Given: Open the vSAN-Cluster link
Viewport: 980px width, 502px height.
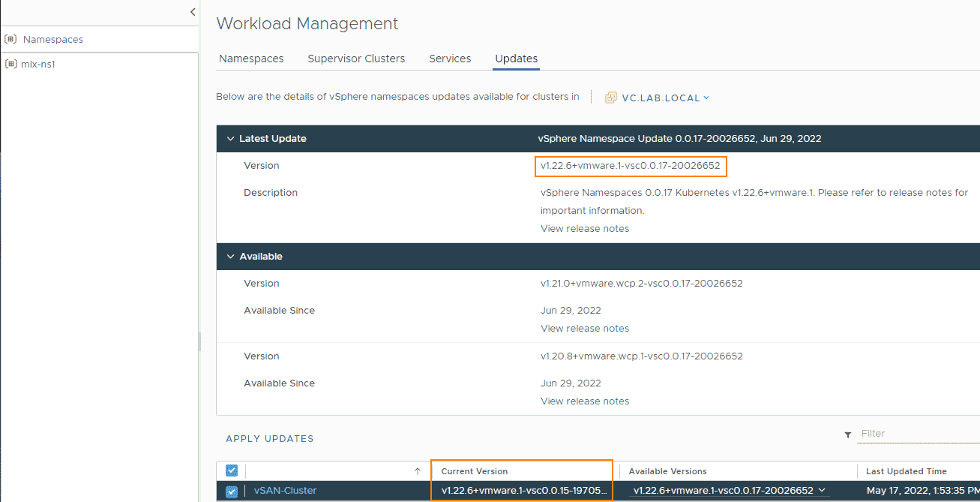Looking at the screenshot, I should 286,491.
